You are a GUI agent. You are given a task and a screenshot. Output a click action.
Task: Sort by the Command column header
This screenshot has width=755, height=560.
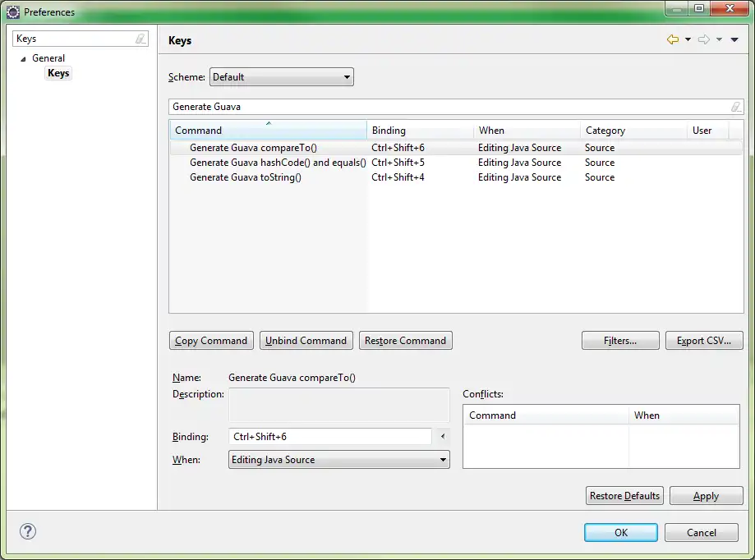tap(268, 131)
